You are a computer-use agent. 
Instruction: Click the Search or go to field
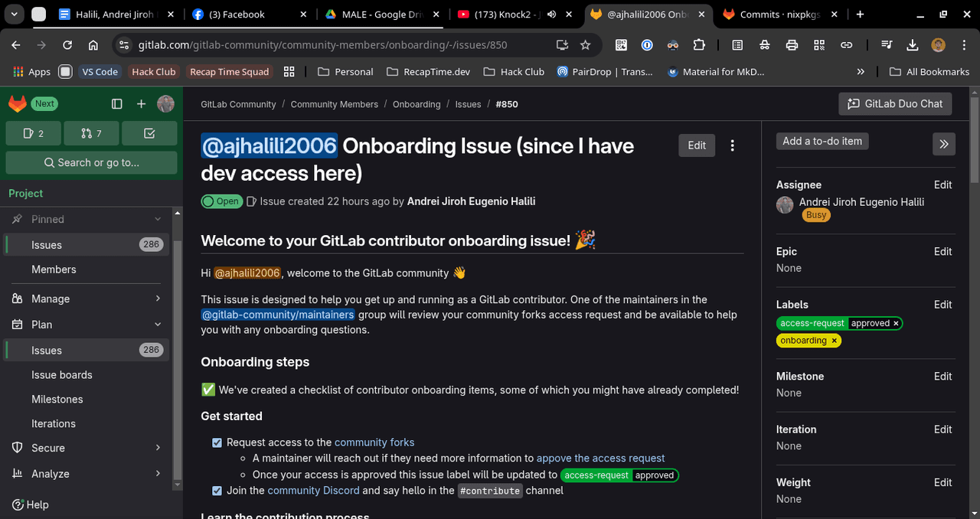coord(91,162)
